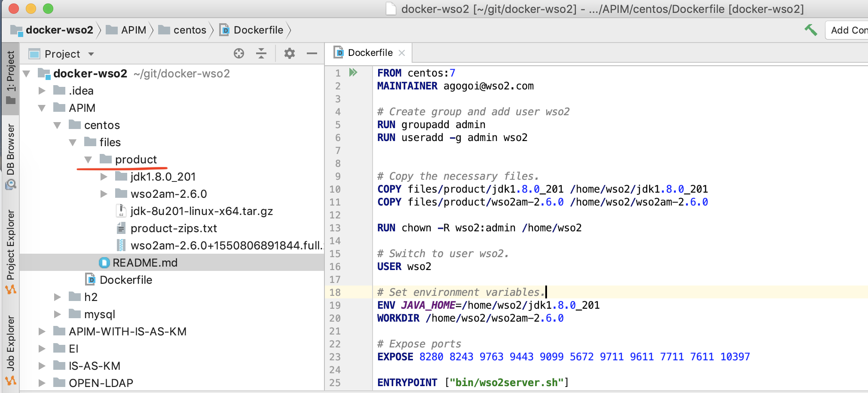Collapse all using the collapse icon
This screenshot has height=393, width=868.
(x=261, y=53)
